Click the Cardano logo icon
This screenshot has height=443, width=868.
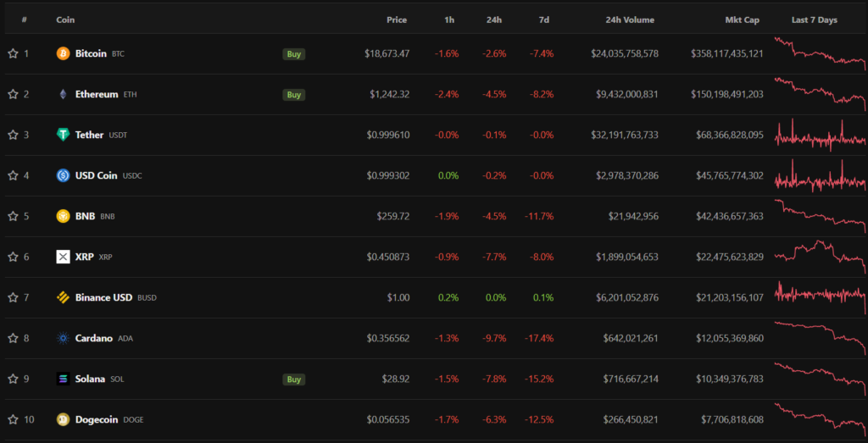(x=63, y=338)
